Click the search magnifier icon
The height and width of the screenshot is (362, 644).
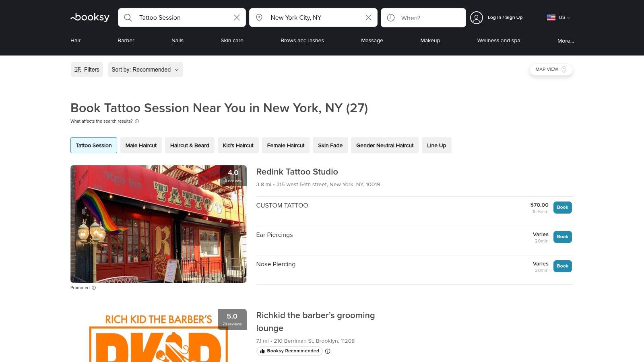click(128, 17)
